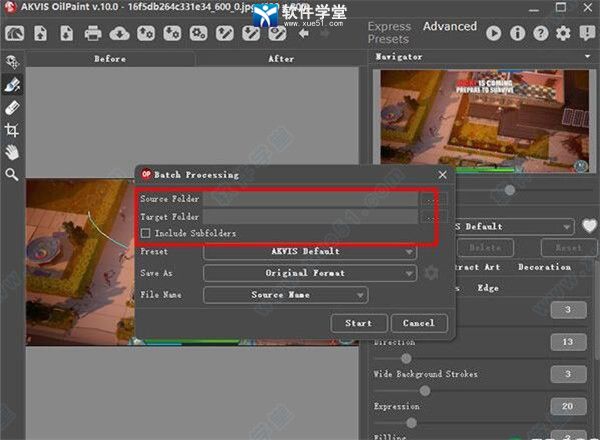Image resolution: width=600 pixels, height=440 pixels.
Task: Click the Expression value field showing 20
Action: coord(568,406)
